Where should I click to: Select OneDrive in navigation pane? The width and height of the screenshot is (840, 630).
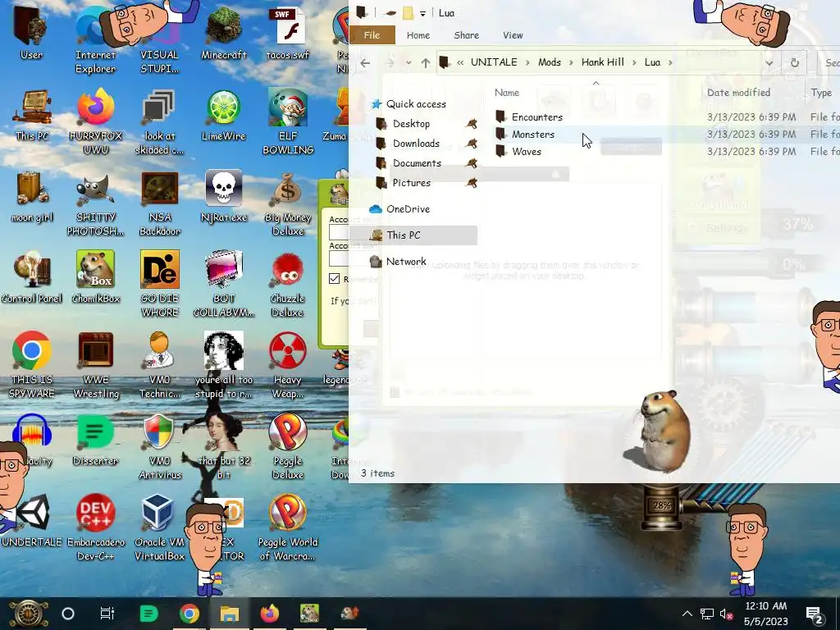tap(408, 209)
